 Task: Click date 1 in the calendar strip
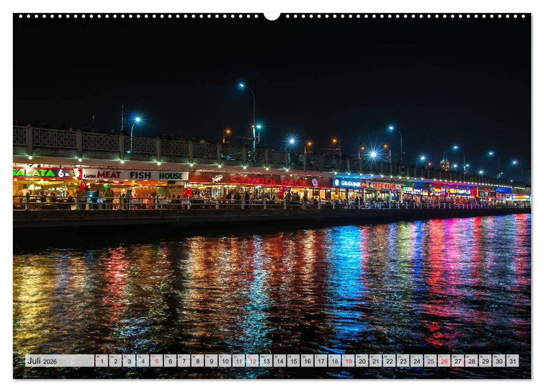101,361
